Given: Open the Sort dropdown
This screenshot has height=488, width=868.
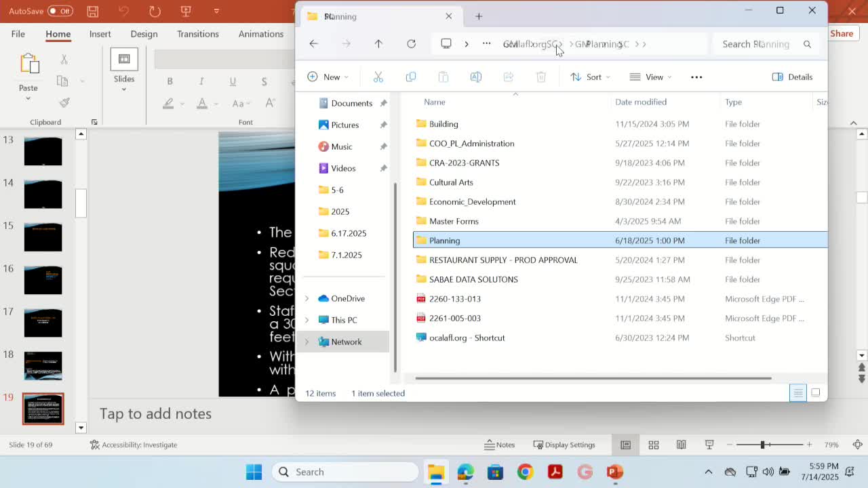Looking at the screenshot, I should click(x=589, y=77).
